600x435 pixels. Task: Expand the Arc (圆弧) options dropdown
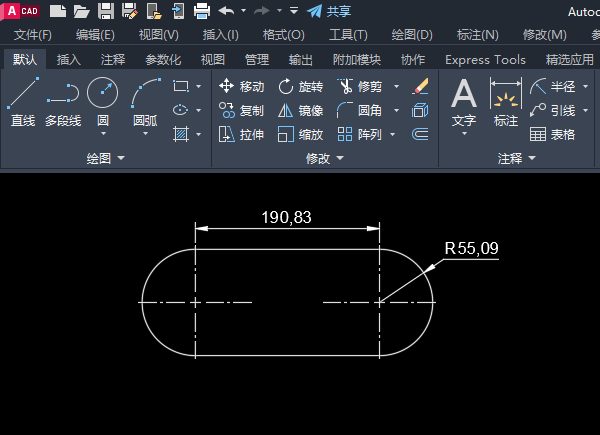(145, 134)
